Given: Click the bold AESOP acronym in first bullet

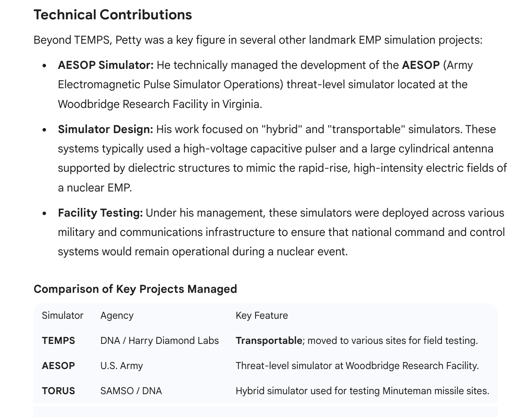Looking at the screenshot, I should 421,65.
